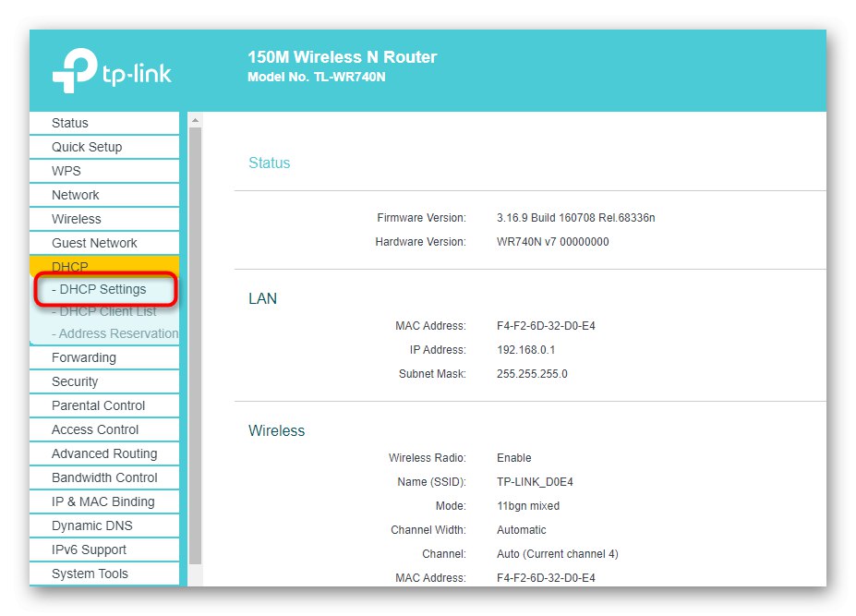Select SSID value TP-LINK_D0E4
This screenshot has width=856, height=616.
(x=535, y=482)
